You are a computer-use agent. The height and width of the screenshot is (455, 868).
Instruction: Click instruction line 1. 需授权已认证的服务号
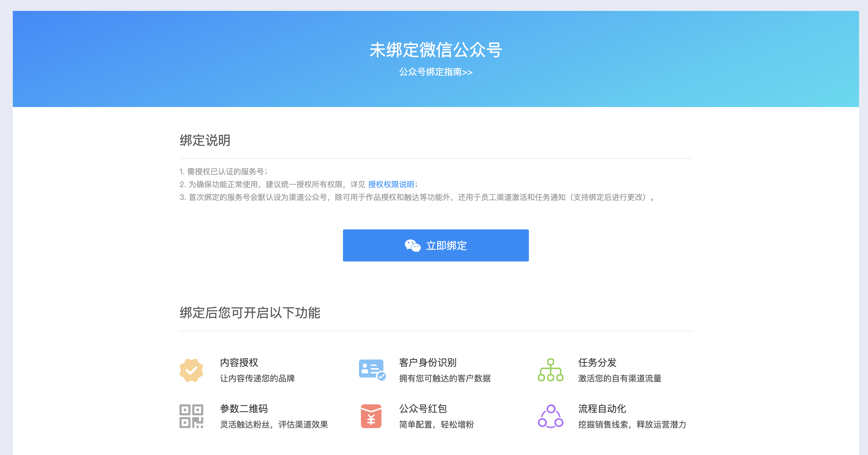[223, 171]
